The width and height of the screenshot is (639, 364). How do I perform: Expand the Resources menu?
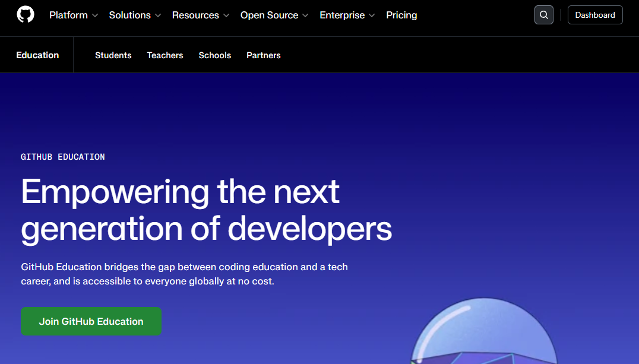coord(201,15)
